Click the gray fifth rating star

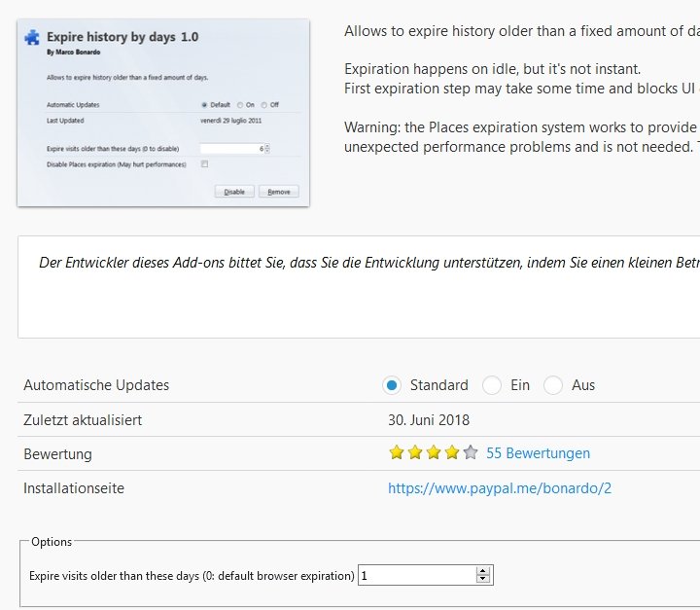pyautogui.click(x=471, y=453)
